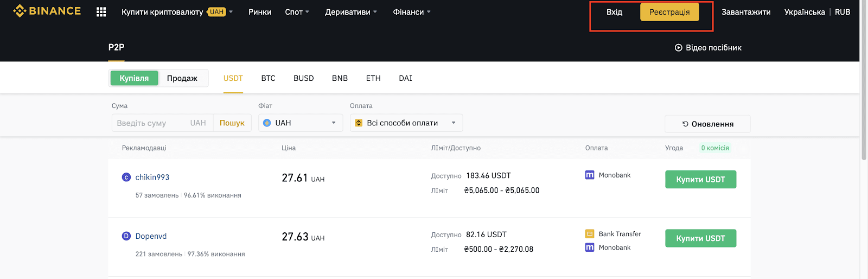The height and width of the screenshot is (279, 868).
Task: Expand the Деривативи dropdown menu
Action: pyautogui.click(x=351, y=12)
